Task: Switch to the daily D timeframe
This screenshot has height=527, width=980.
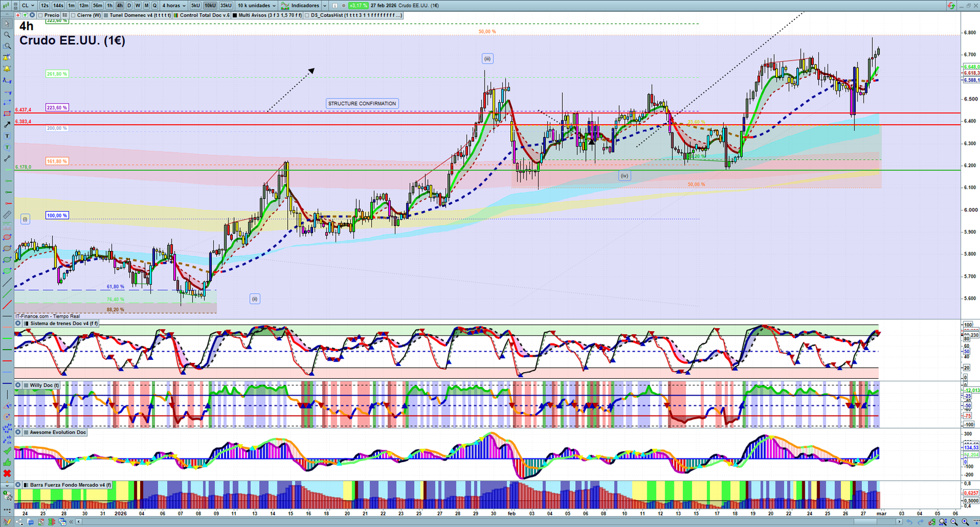Action: 129,6
